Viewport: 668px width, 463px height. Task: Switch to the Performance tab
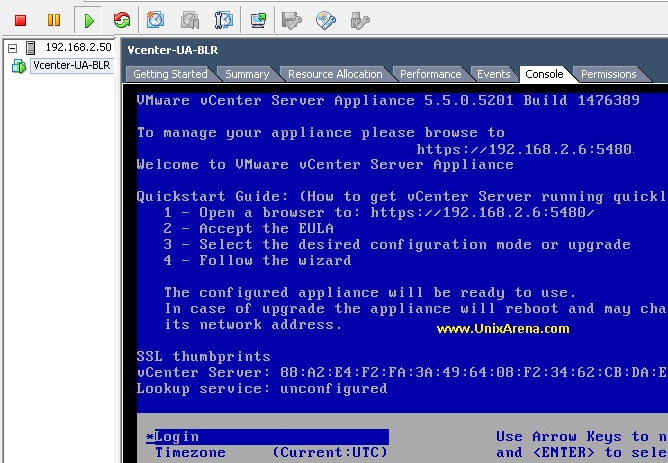pyautogui.click(x=430, y=74)
